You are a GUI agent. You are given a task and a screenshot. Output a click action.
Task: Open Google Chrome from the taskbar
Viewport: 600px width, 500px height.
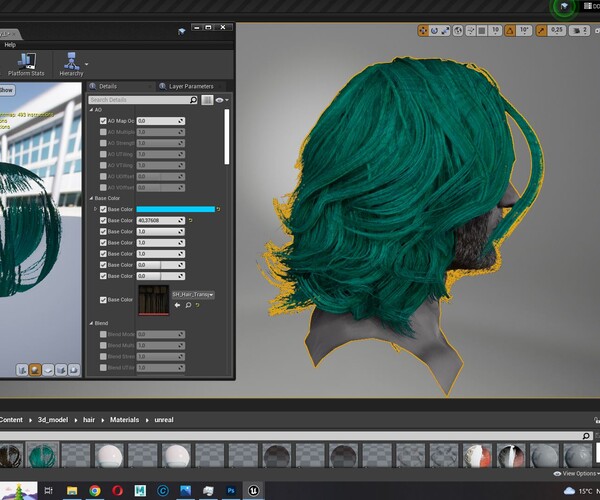[95, 490]
